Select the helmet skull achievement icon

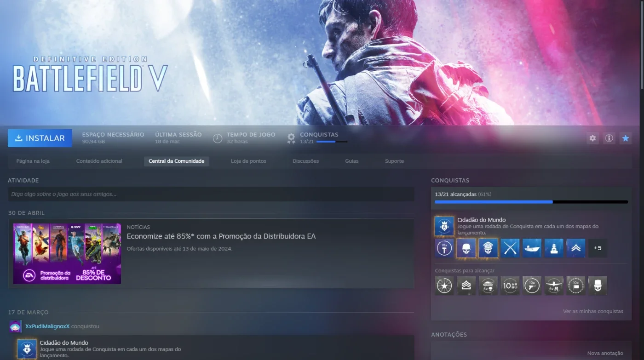(466, 248)
